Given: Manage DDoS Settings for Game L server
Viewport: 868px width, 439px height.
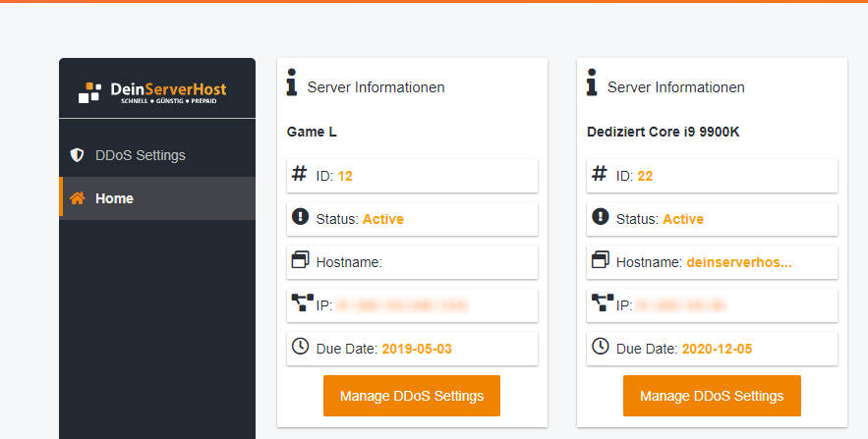Looking at the screenshot, I should (x=412, y=396).
